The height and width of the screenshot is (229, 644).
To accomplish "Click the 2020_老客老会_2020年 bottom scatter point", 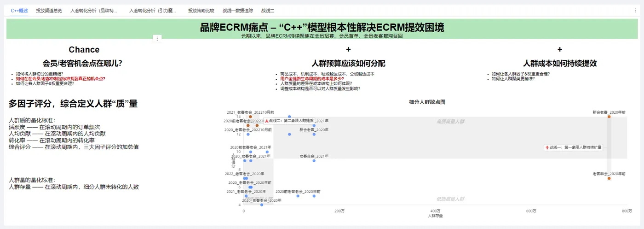I will (262, 205).
